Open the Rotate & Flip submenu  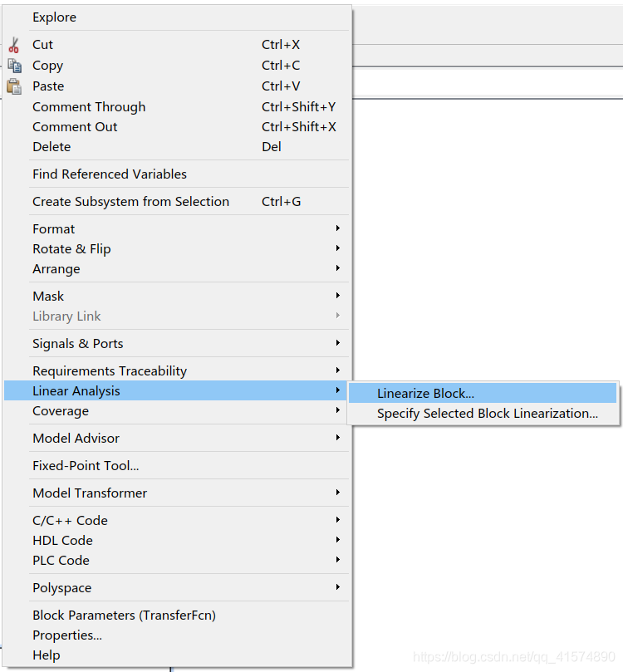pos(178,249)
